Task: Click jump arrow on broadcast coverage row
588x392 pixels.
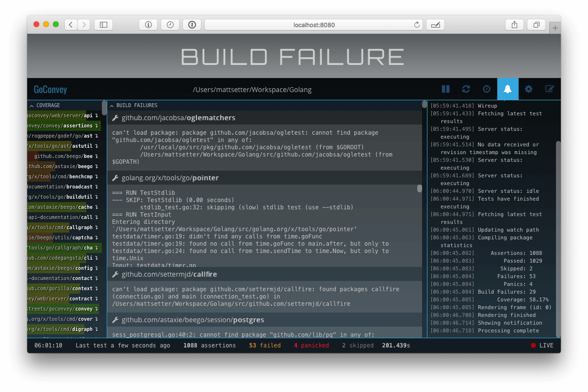Action: coord(97,187)
